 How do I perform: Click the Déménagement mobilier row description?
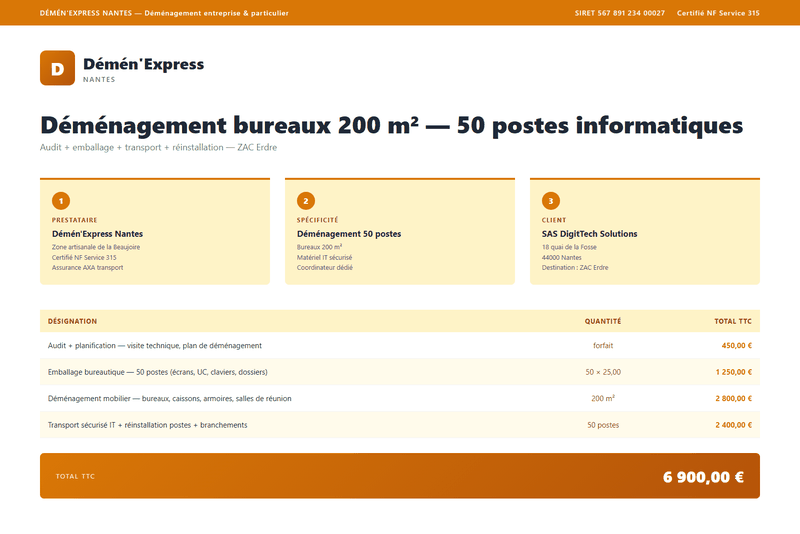(x=169, y=399)
